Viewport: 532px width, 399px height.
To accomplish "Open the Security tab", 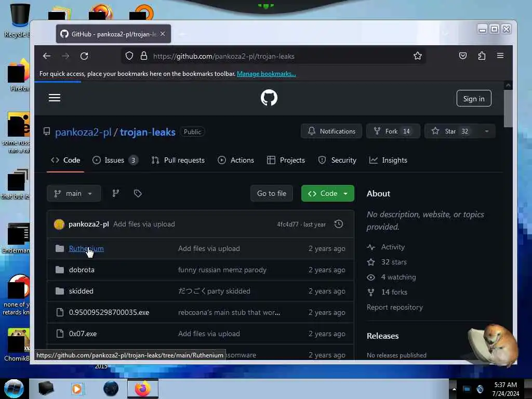I will 337,160.
